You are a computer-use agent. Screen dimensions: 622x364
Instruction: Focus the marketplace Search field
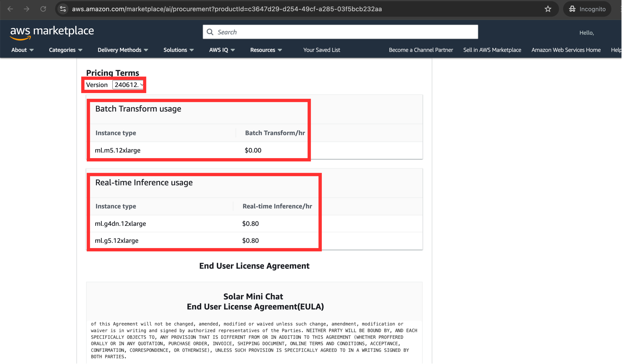click(340, 32)
